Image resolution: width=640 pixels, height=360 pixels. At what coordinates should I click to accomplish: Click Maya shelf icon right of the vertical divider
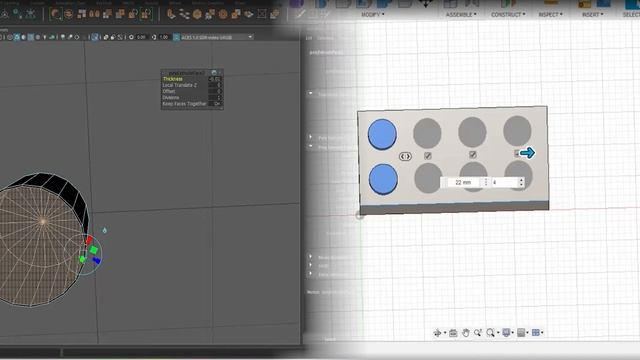[171, 14]
